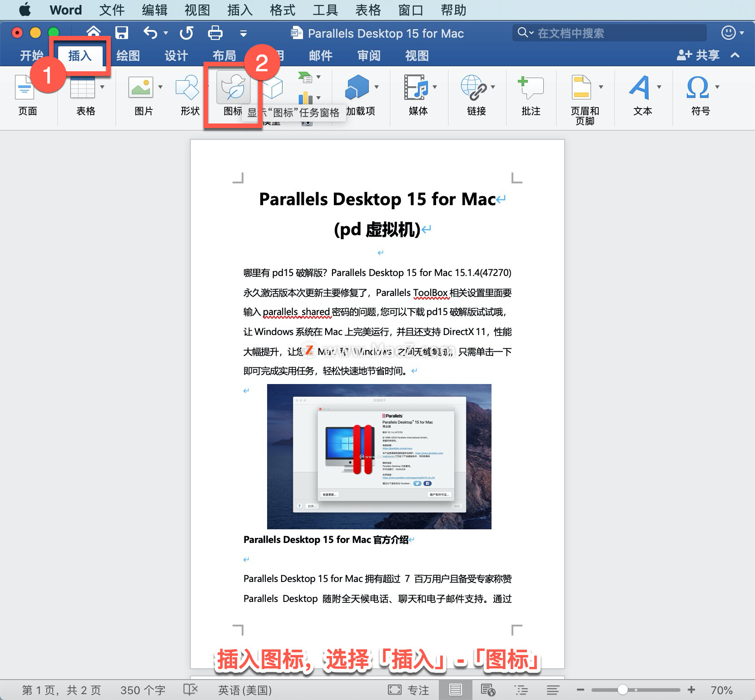Expand the 表格 table dropdown arrow
This screenshot has width=755, height=700.
click(x=102, y=87)
